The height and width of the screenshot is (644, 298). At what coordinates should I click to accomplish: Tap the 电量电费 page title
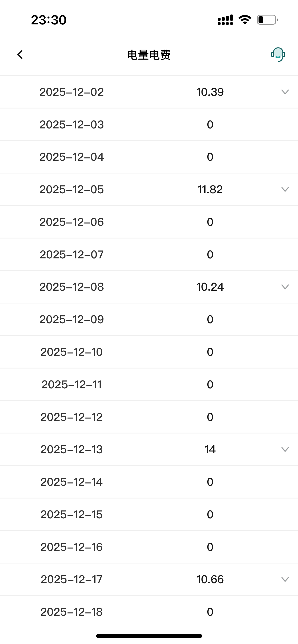point(149,55)
